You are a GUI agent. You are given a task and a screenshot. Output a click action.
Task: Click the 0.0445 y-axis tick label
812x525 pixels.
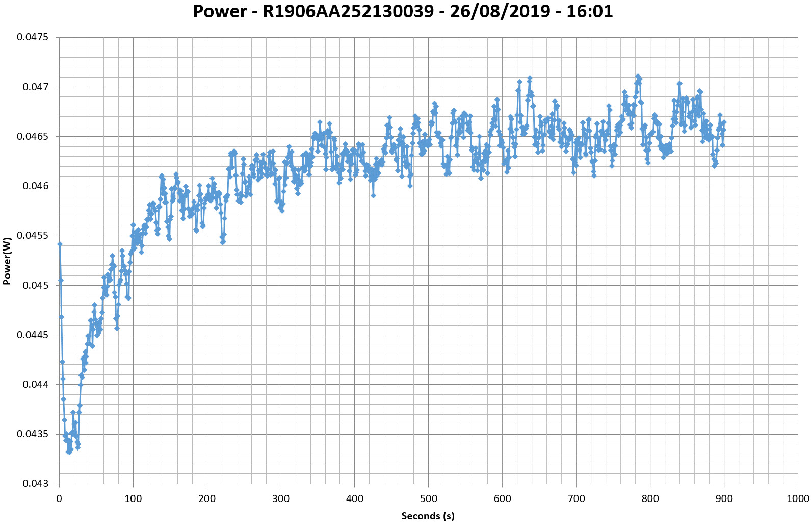pyautogui.click(x=32, y=335)
